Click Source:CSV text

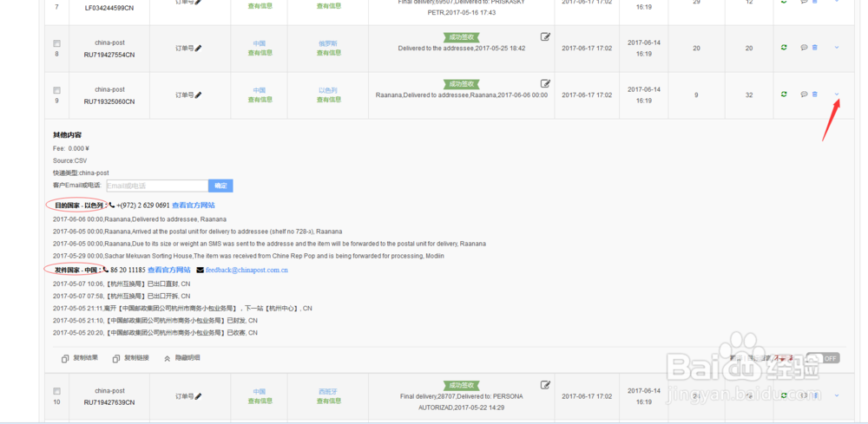[x=69, y=161]
